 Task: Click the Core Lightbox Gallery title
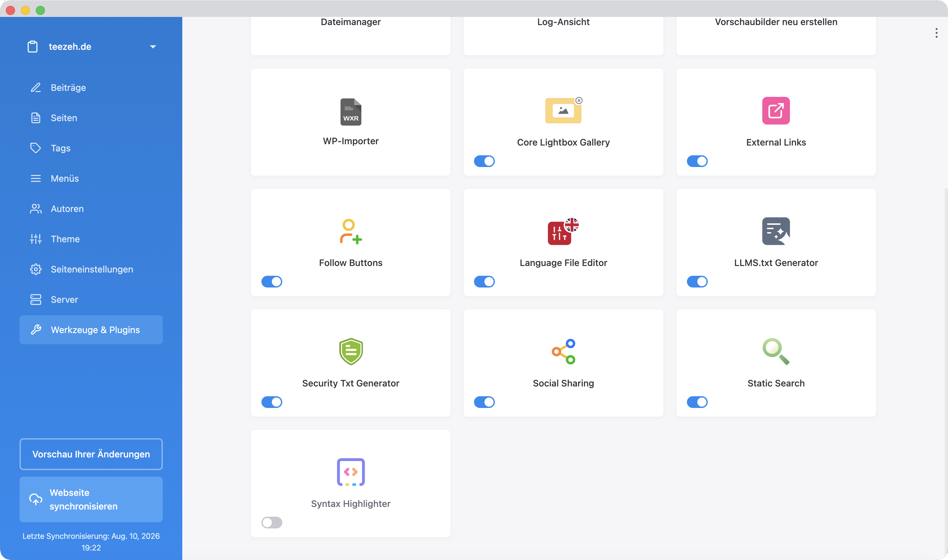coord(563,142)
